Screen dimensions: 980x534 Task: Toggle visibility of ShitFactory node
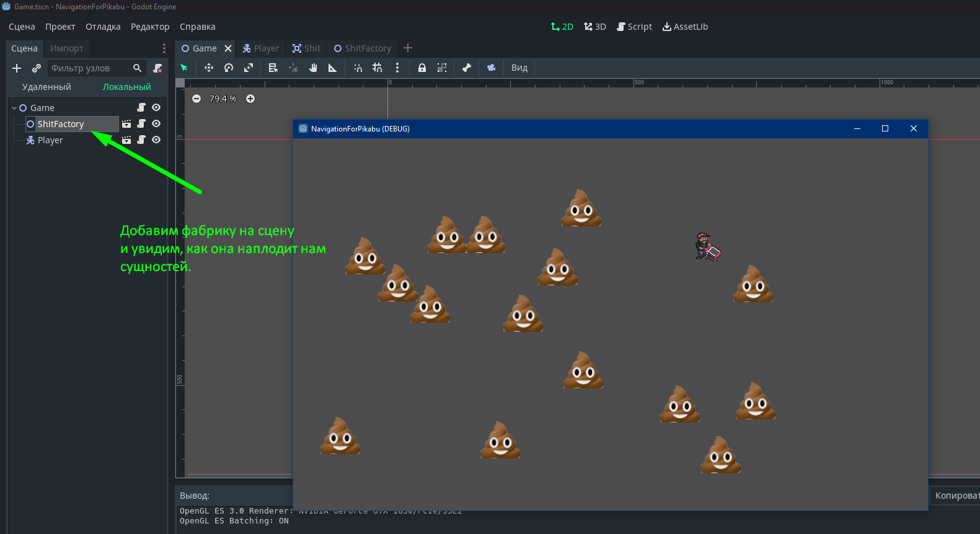(x=156, y=123)
